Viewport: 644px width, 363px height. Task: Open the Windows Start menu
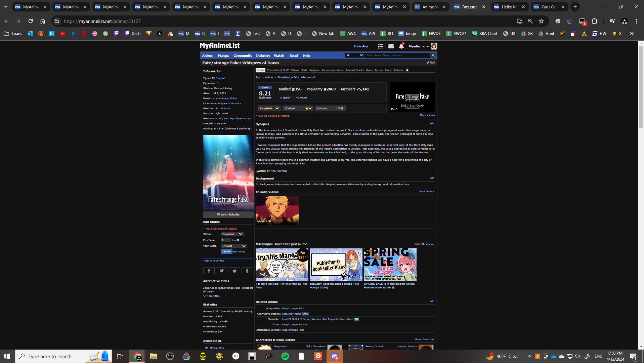point(7,356)
